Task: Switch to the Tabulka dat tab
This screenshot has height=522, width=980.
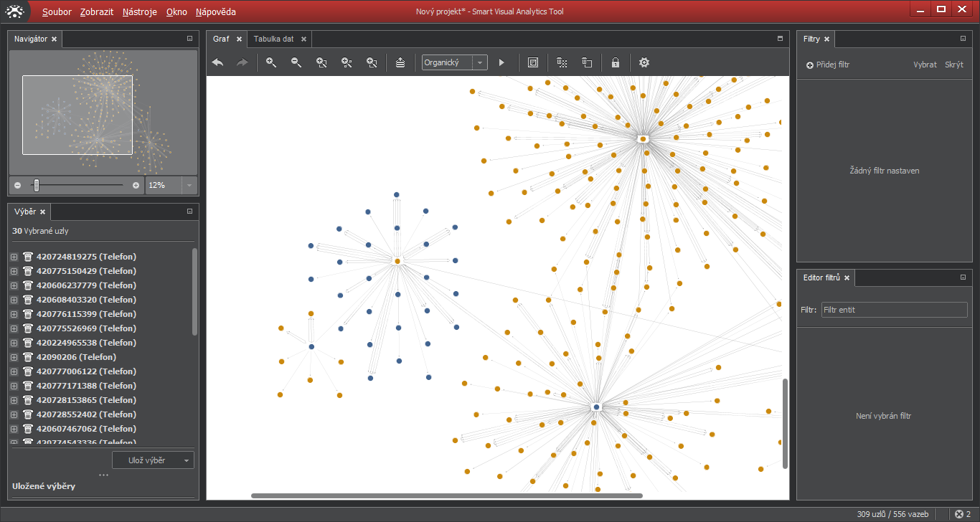Action: 273,39
